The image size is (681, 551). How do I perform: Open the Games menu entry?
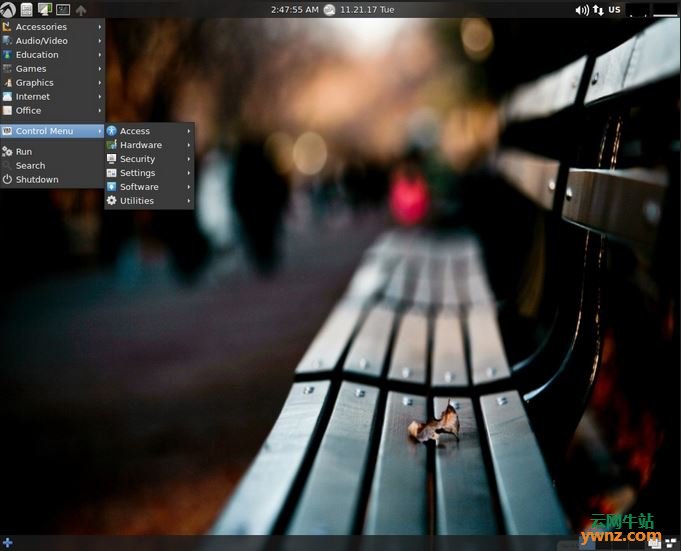53,69
